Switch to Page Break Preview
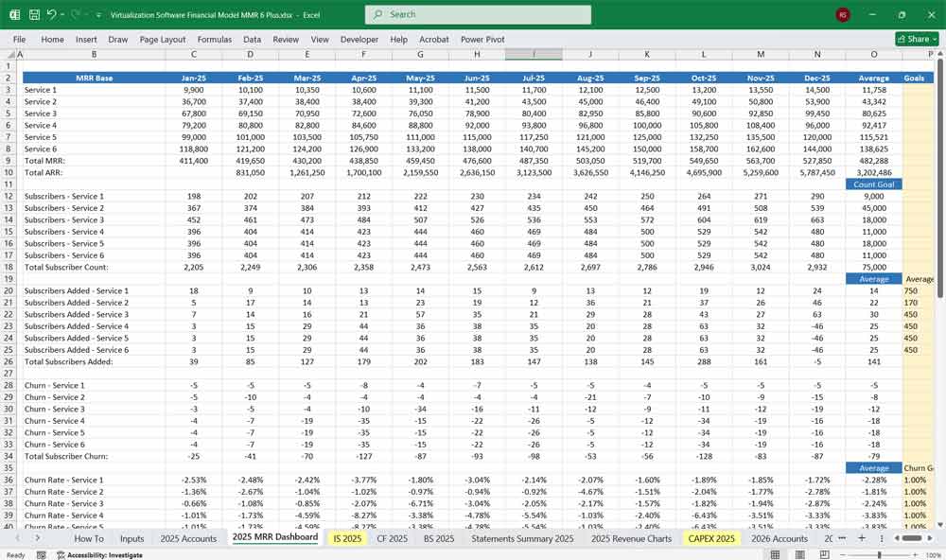Screen dimensions: 946x560 824,554
